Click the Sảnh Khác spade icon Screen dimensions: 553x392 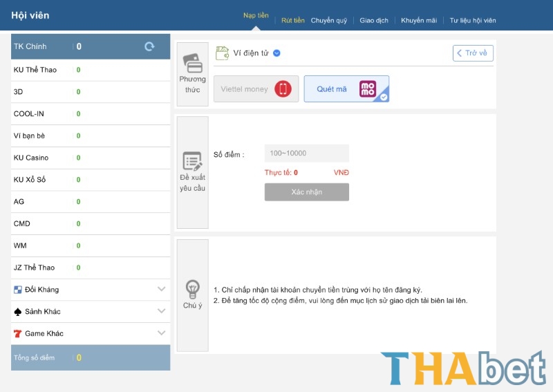click(x=18, y=312)
